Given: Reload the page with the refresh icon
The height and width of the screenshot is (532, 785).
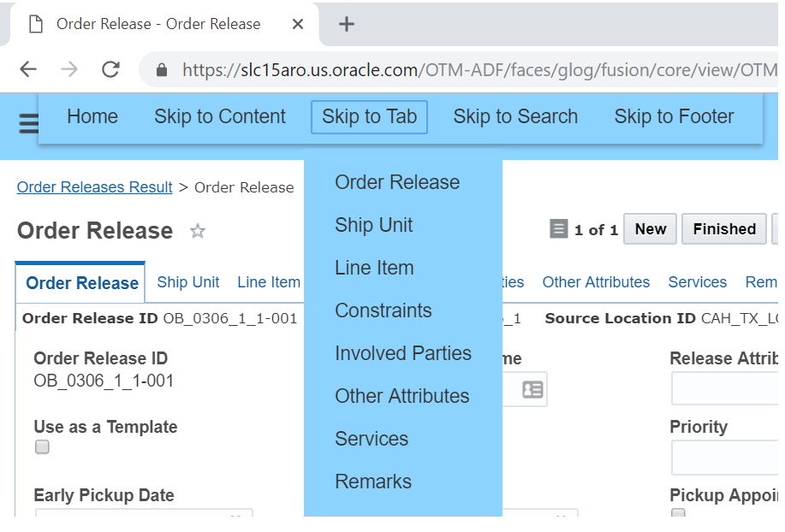Looking at the screenshot, I should [110, 69].
